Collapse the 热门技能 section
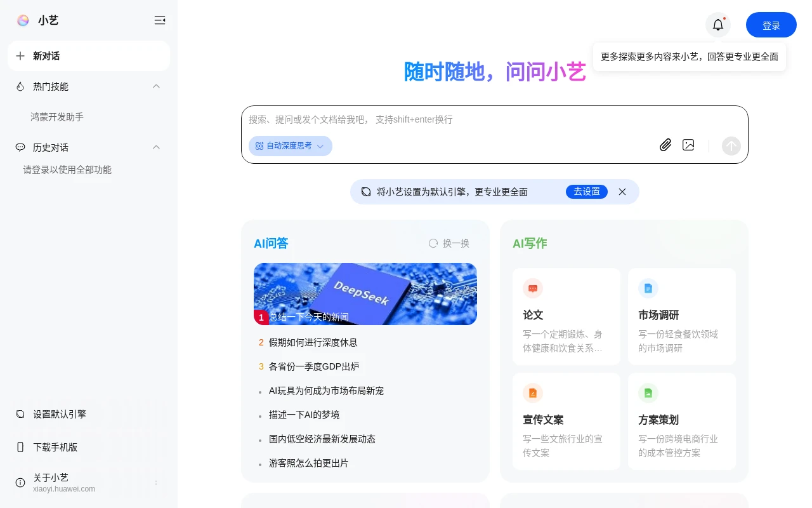This screenshot has height=508, width=812. (156, 86)
